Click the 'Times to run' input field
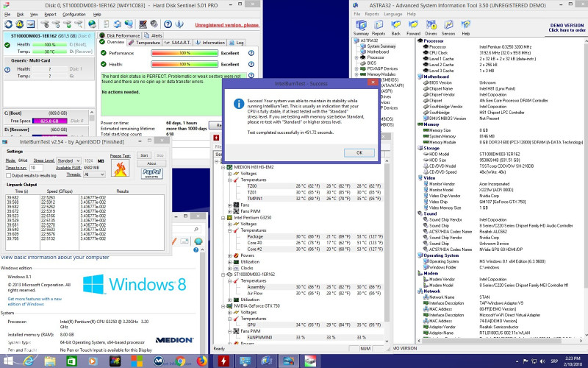The height and width of the screenshot is (368, 588). tap(36, 168)
